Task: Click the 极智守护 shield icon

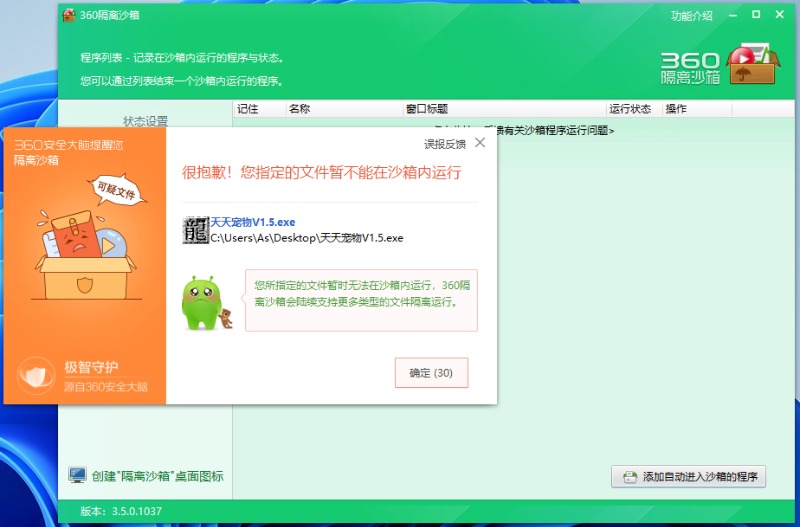Action: click(38, 376)
